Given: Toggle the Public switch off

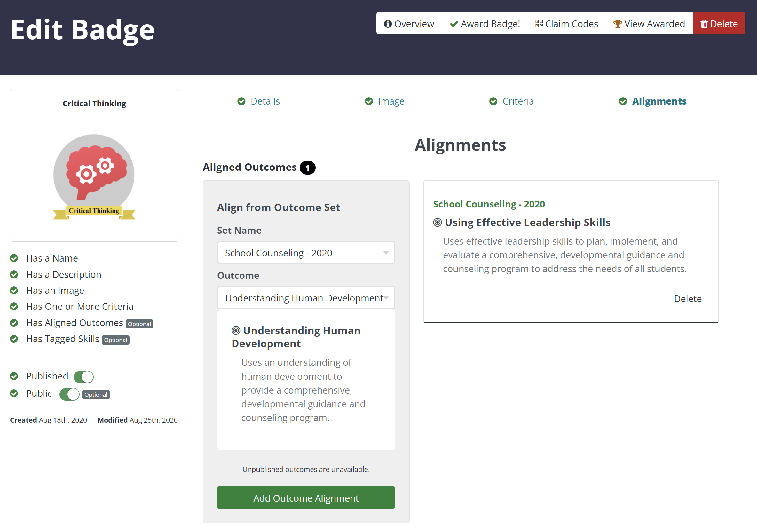Looking at the screenshot, I should [x=69, y=394].
